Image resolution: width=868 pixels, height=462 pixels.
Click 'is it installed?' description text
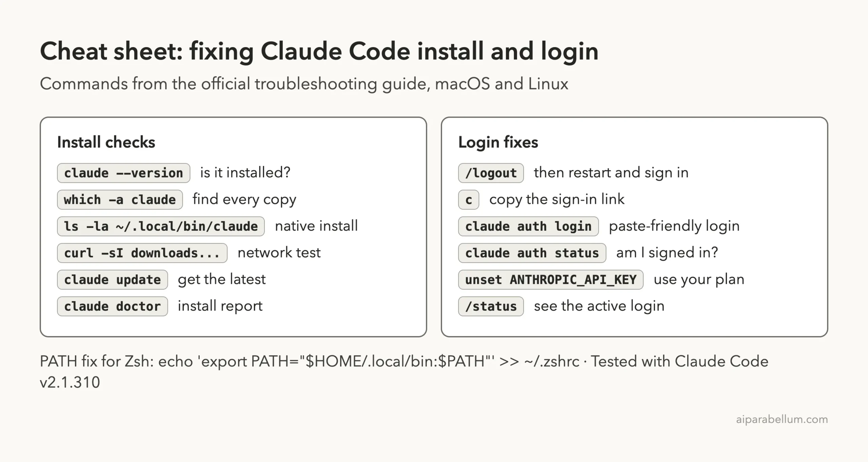[x=245, y=172]
